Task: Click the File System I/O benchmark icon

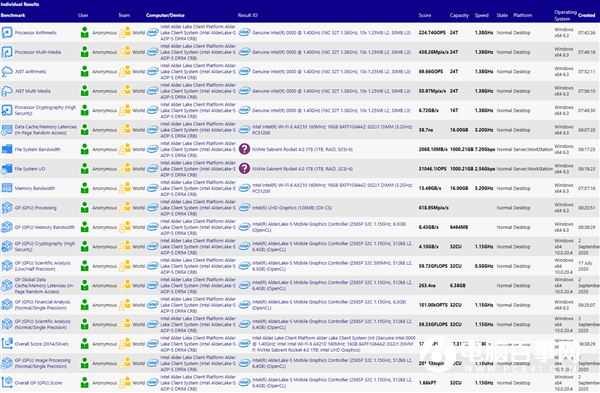Action: click(x=7, y=169)
